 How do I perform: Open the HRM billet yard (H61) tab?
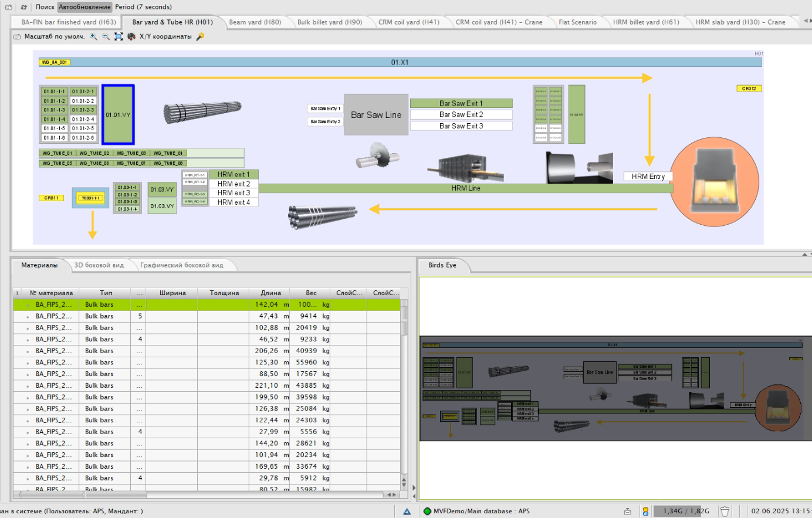tap(646, 22)
